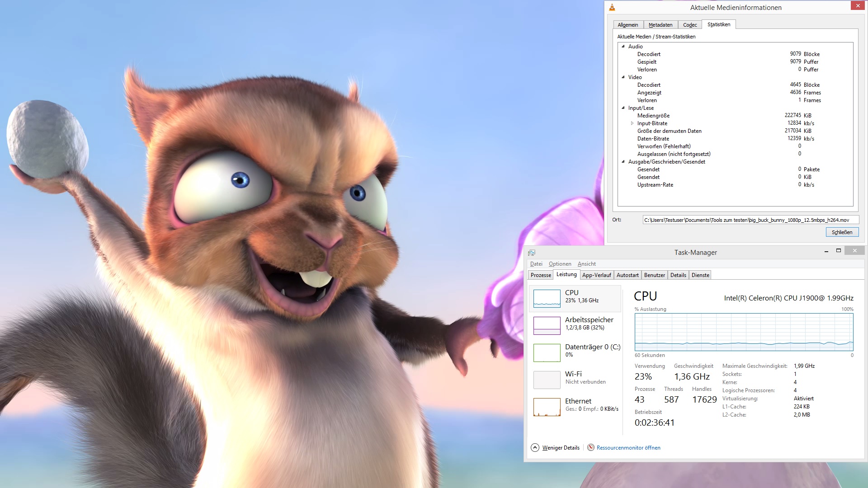Image resolution: width=868 pixels, height=488 pixels.
Task: Click the 587 Threads value
Action: tap(671, 399)
